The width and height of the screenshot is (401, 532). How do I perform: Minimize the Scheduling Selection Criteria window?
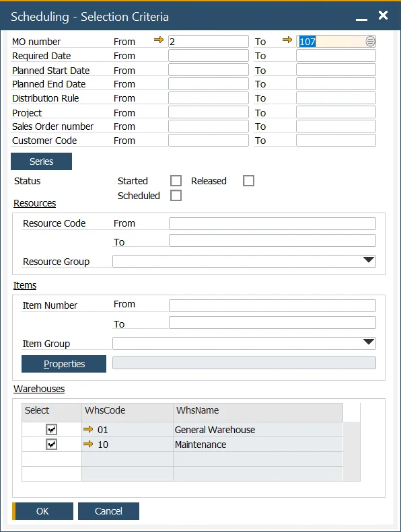click(x=361, y=20)
